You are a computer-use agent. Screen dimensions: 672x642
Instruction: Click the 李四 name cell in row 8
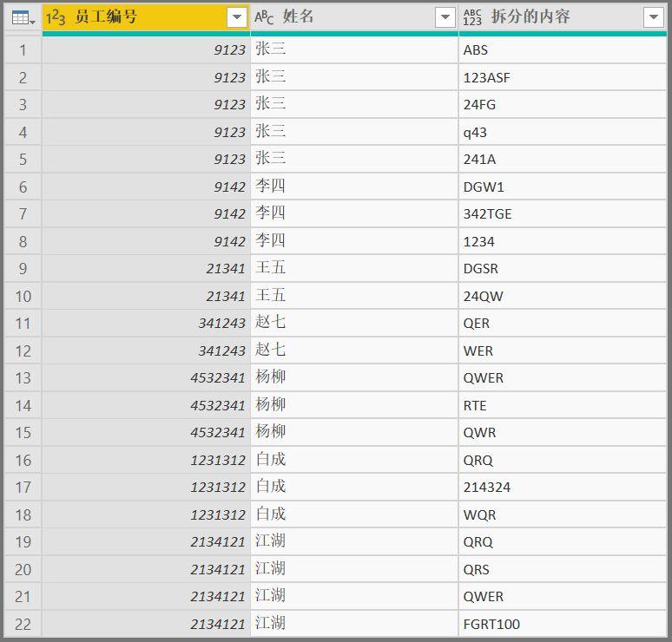[354, 241]
